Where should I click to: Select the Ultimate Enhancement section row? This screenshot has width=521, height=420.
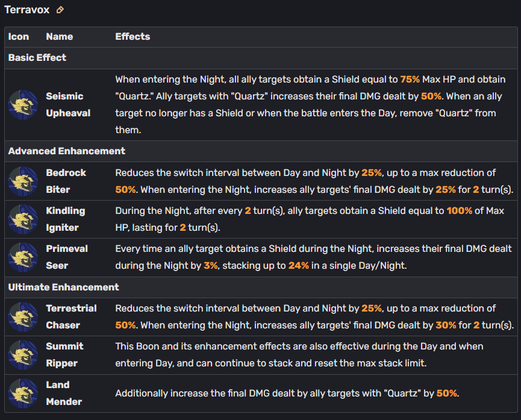(x=261, y=287)
